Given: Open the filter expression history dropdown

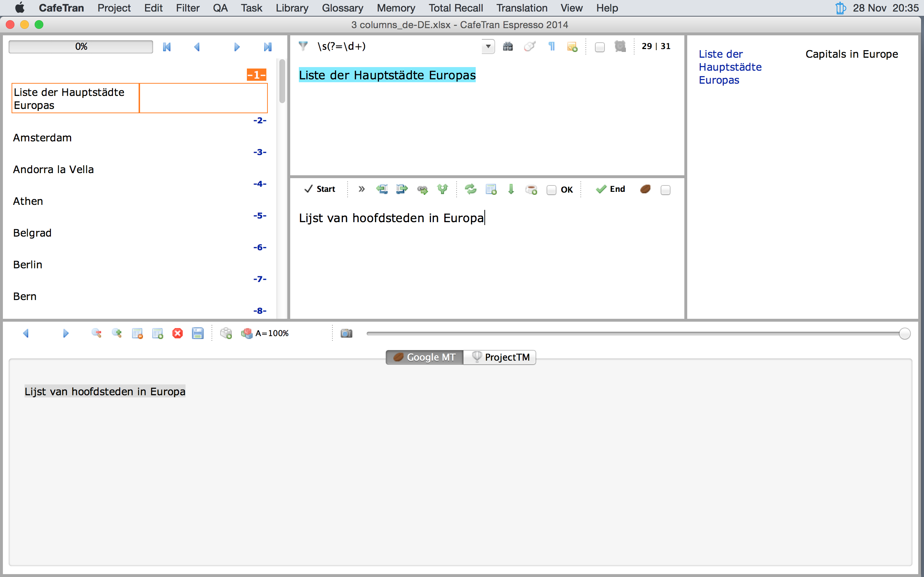Looking at the screenshot, I should pyautogui.click(x=488, y=47).
